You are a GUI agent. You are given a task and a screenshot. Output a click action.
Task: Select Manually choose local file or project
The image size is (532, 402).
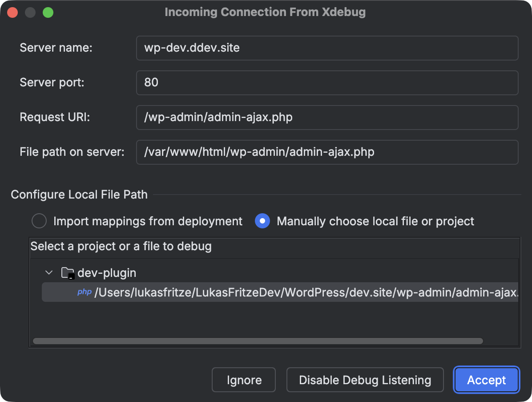262,221
